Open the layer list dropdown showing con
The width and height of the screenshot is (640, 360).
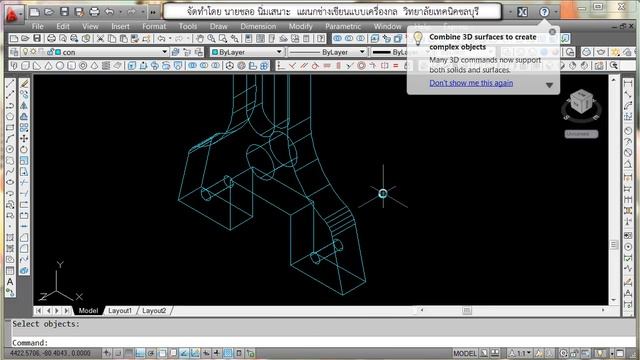click(164, 52)
